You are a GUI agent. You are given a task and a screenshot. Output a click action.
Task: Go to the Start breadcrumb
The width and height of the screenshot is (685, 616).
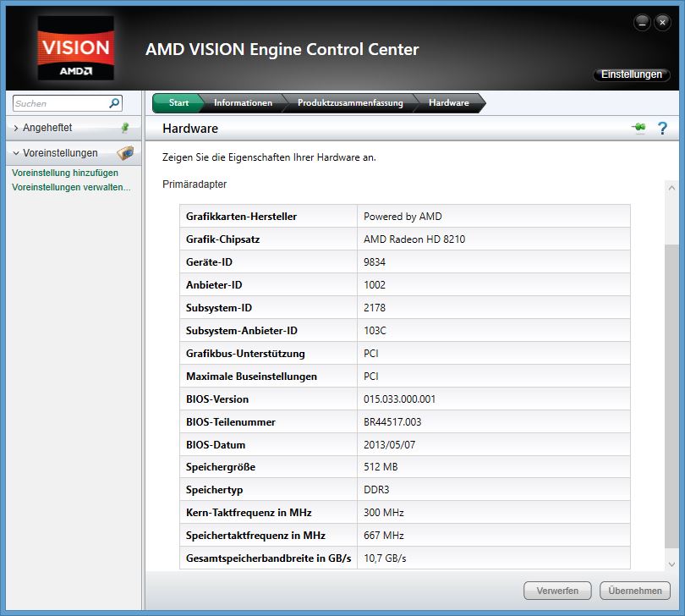[178, 102]
